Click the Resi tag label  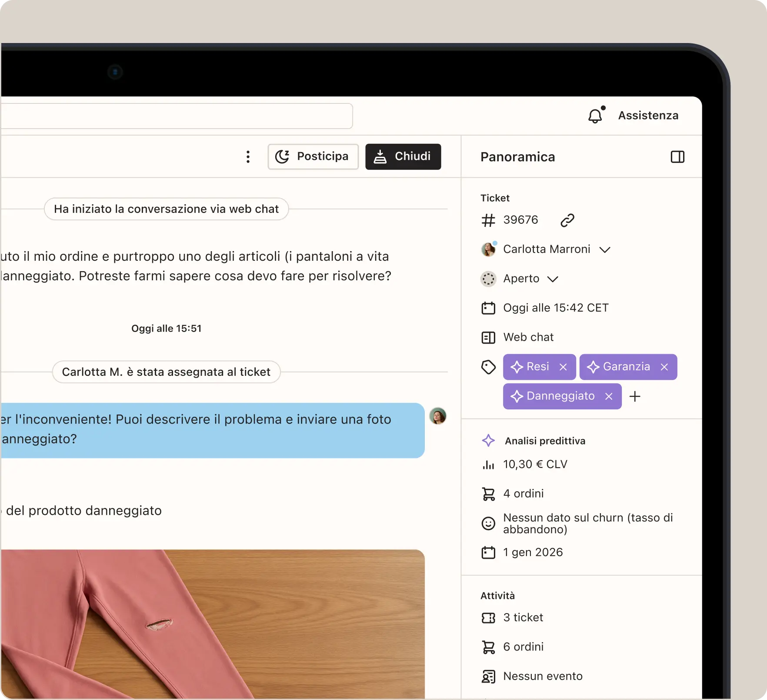click(538, 367)
